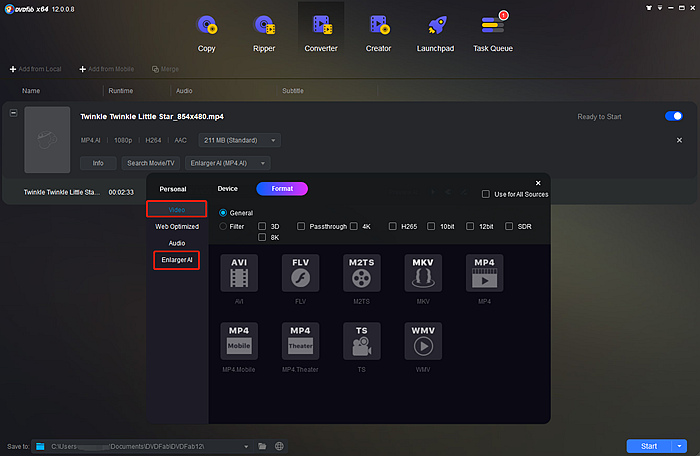Open the Copy module
The width and height of the screenshot is (700, 456).
coord(206,33)
